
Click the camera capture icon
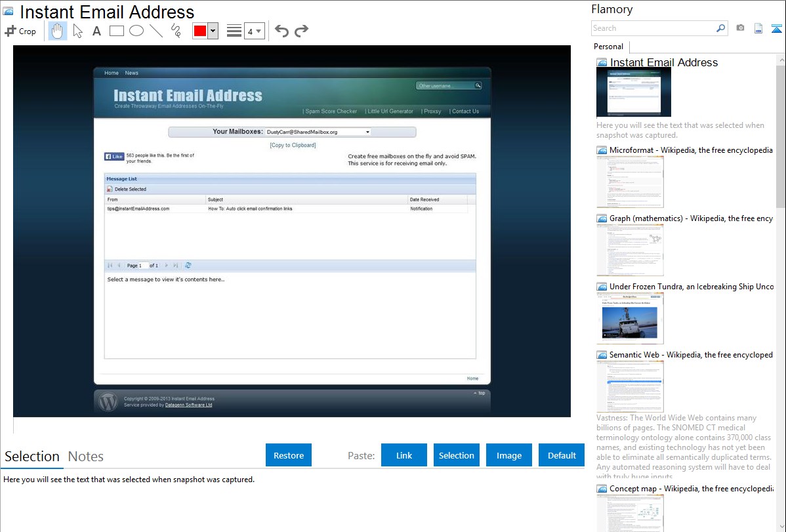tap(740, 28)
